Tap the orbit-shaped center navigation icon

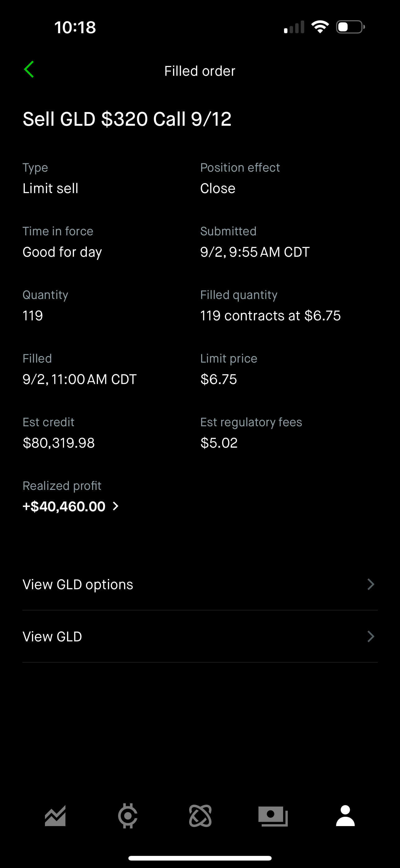200,816
